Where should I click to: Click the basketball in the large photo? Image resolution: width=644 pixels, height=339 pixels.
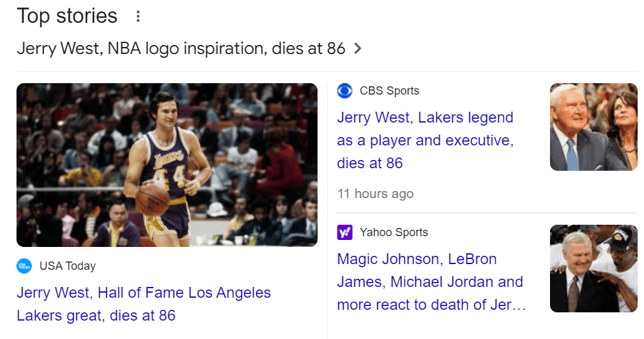[x=152, y=199]
